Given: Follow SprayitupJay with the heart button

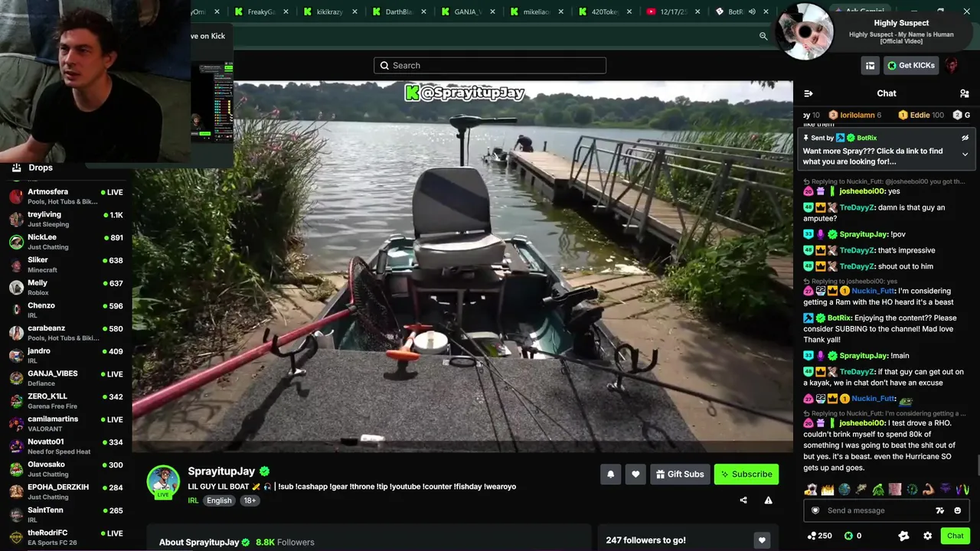Looking at the screenshot, I should (x=635, y=474).
